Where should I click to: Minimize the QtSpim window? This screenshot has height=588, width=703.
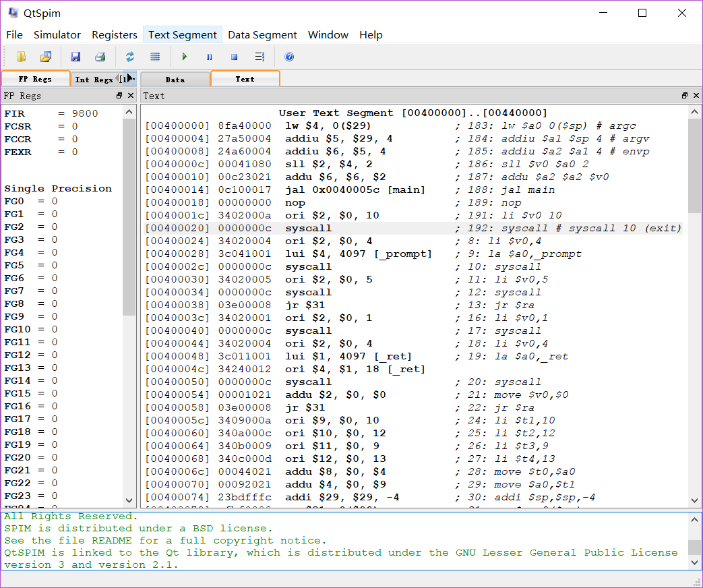(603, 13)
